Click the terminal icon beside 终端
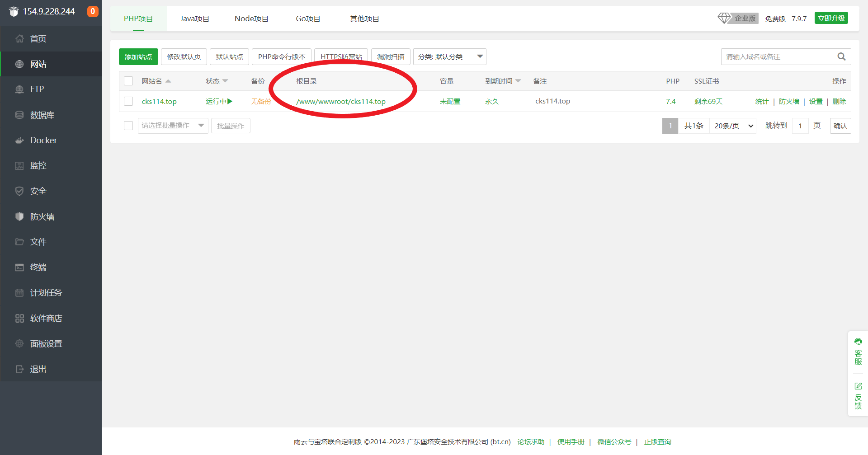This screenshot has width=868, height=455. pos(19,267)
